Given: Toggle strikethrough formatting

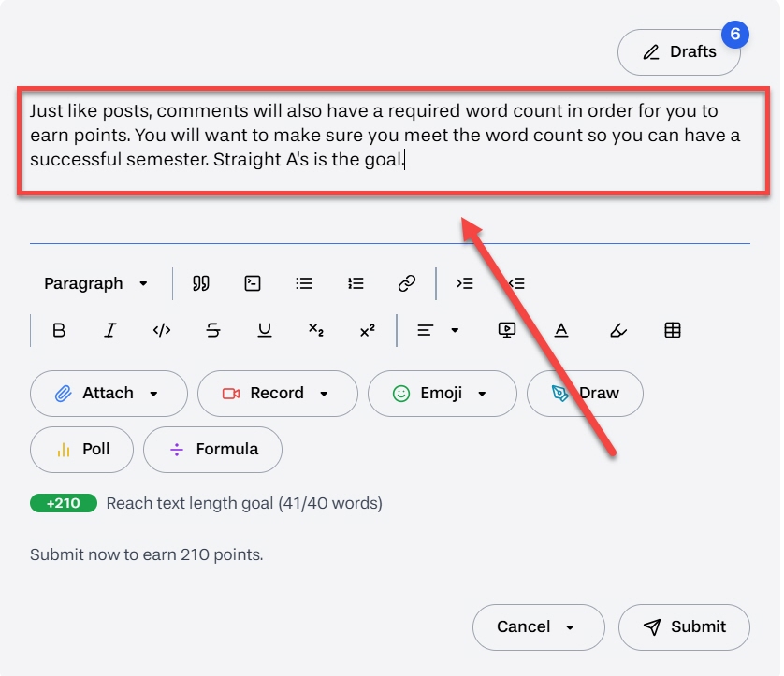Looking at the screenshot, I should pyautogui.click(x=213, y=330).
